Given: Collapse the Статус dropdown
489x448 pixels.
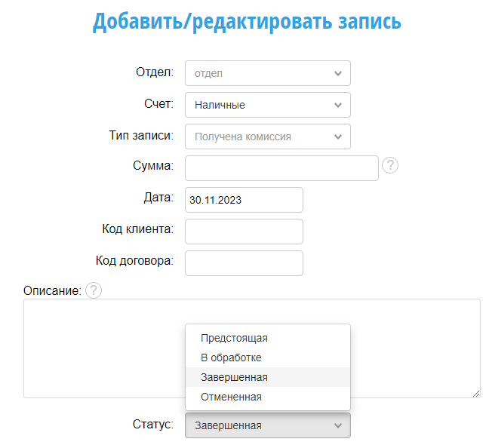Looking at the screenshot, I should (x=268, y=425).
